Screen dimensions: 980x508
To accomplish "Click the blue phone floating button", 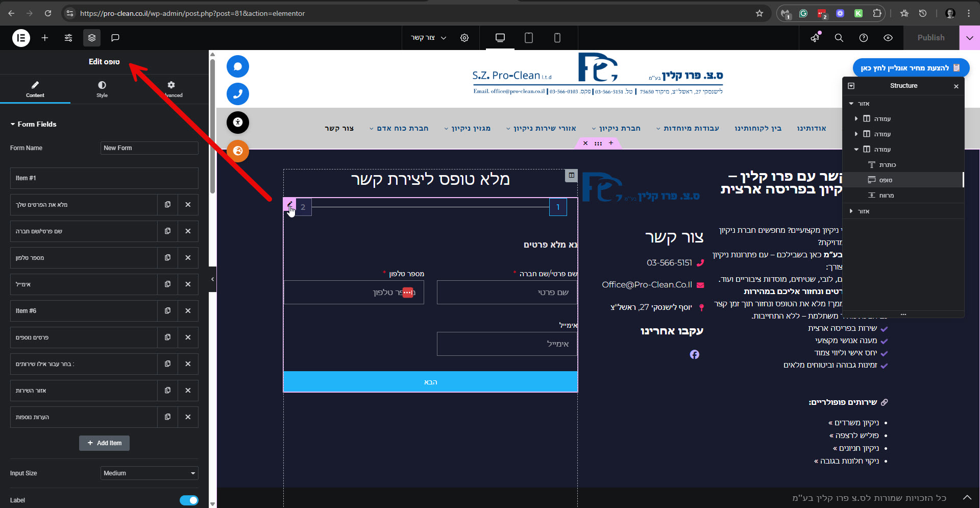I will click(237, 94).
